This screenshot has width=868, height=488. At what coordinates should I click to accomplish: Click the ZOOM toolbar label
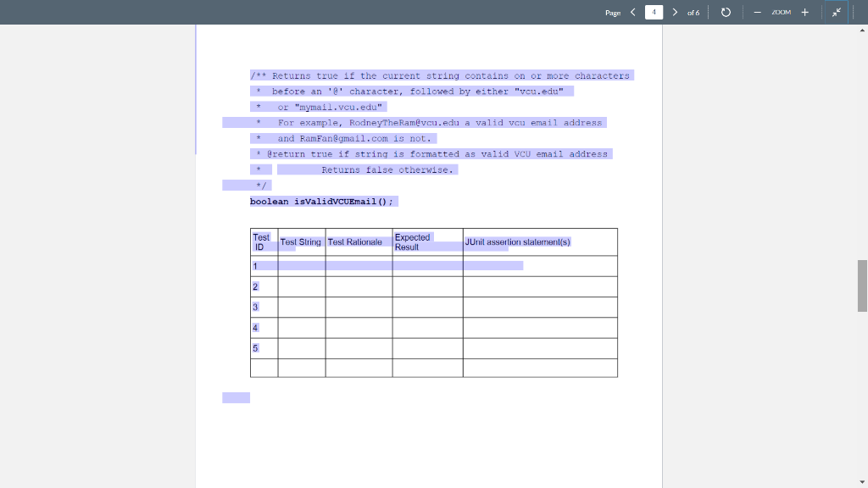(x=781, y=12)
